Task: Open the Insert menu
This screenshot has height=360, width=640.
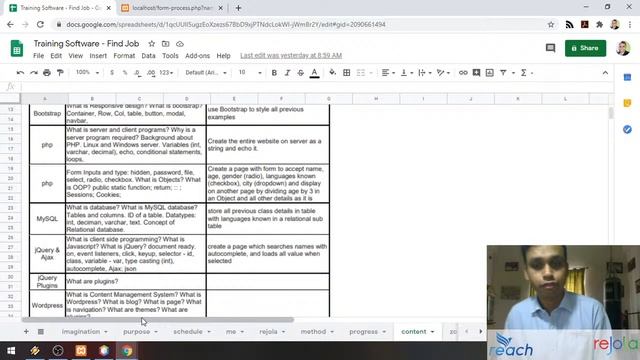Action: 98,56
